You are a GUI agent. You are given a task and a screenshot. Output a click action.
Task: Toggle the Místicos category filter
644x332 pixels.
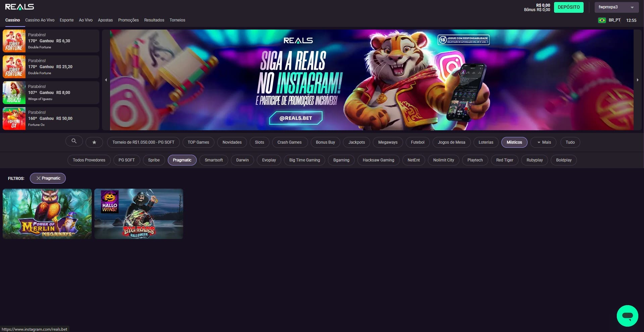(x=514, y=142)
